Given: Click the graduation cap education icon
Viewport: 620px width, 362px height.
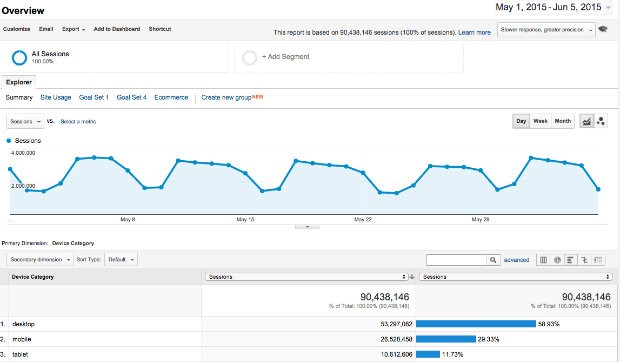Looking at the screenshot, I should [603, 29].
